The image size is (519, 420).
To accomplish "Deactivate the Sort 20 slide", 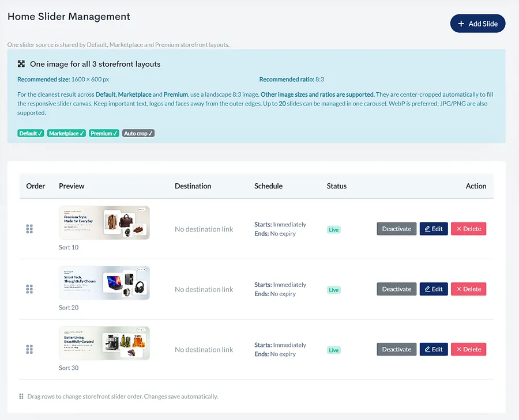I will (x=397, y=289).
